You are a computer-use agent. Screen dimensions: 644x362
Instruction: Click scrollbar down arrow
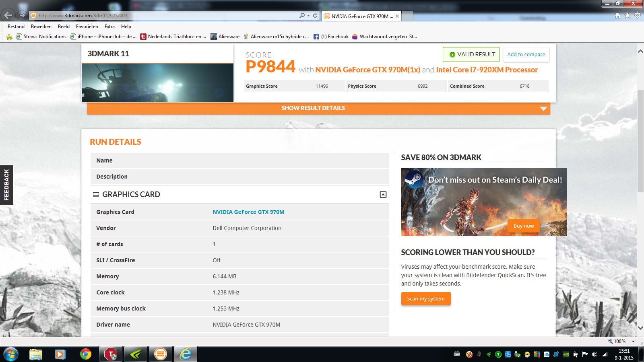pyautogui.click(x=640, y=328)
